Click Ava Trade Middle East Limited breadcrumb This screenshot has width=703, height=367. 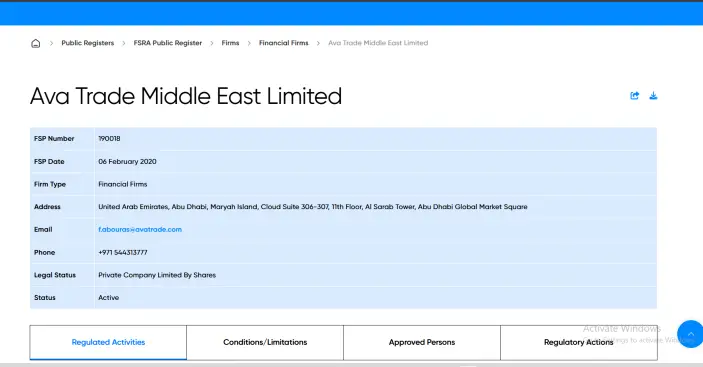tap(378, 43)
